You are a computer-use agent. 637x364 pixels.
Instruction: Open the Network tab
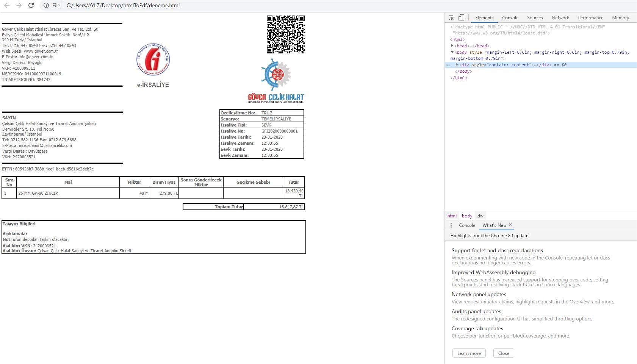click(560, 18)
